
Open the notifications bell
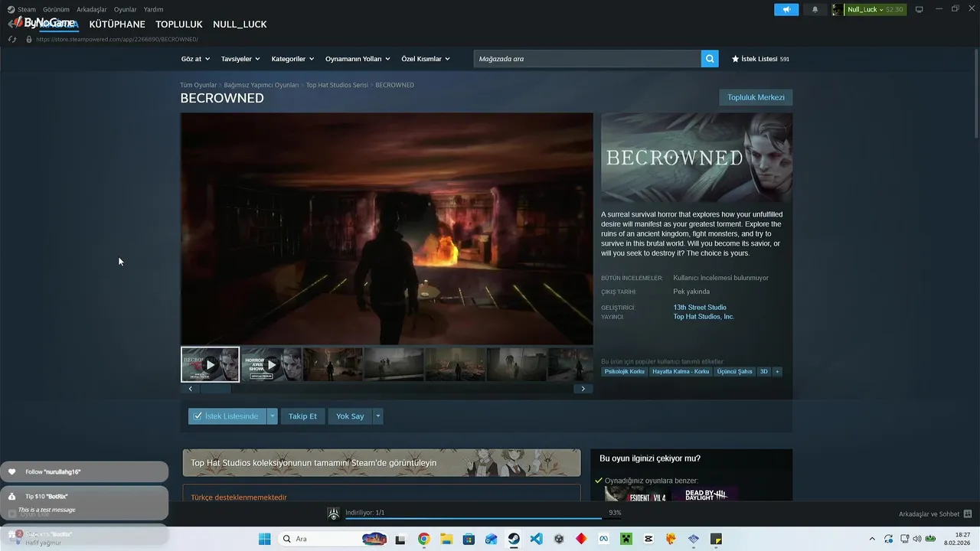[815, 9]
